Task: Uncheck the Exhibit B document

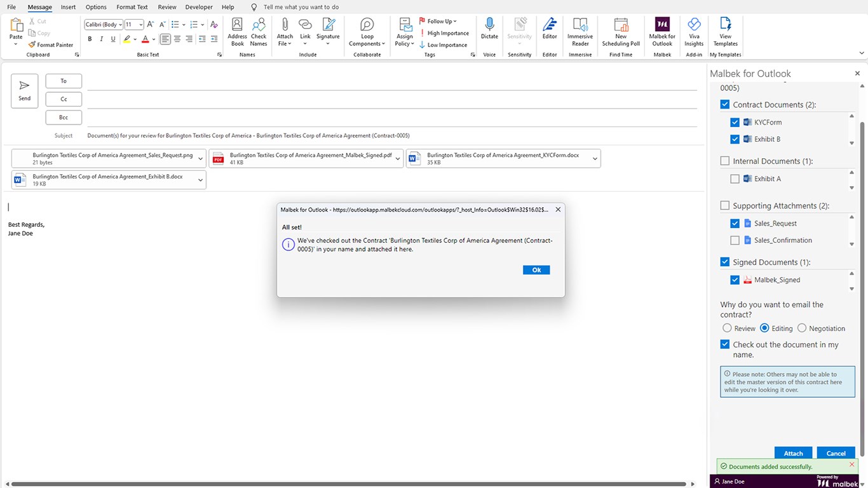Action: pos(735,139)
